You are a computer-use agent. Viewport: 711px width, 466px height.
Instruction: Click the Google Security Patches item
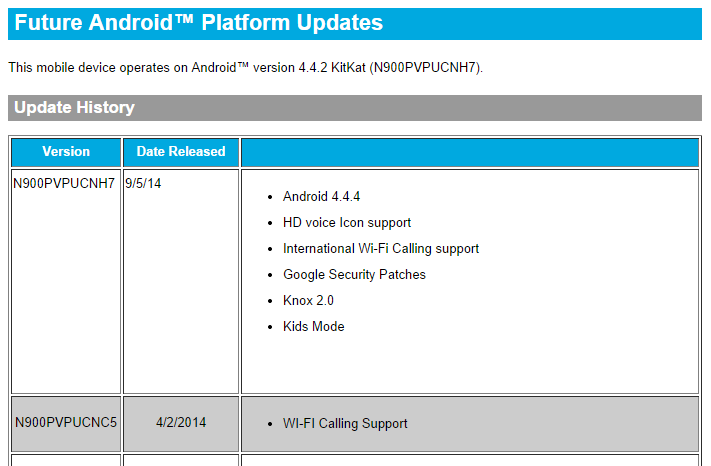coord(354,275)
